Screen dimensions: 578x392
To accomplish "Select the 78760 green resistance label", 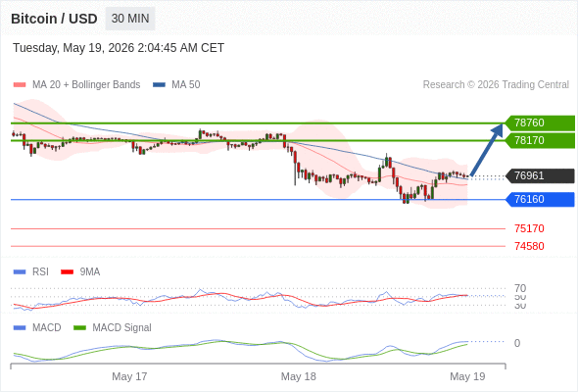I will pyautogui.click(x=540, y=122).
